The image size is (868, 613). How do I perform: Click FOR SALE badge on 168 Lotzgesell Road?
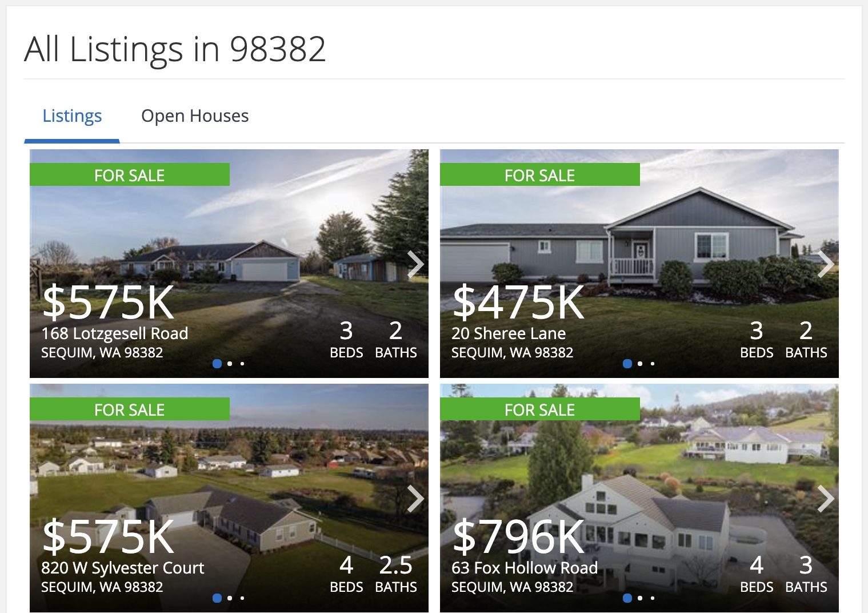[x=130, y=174]
